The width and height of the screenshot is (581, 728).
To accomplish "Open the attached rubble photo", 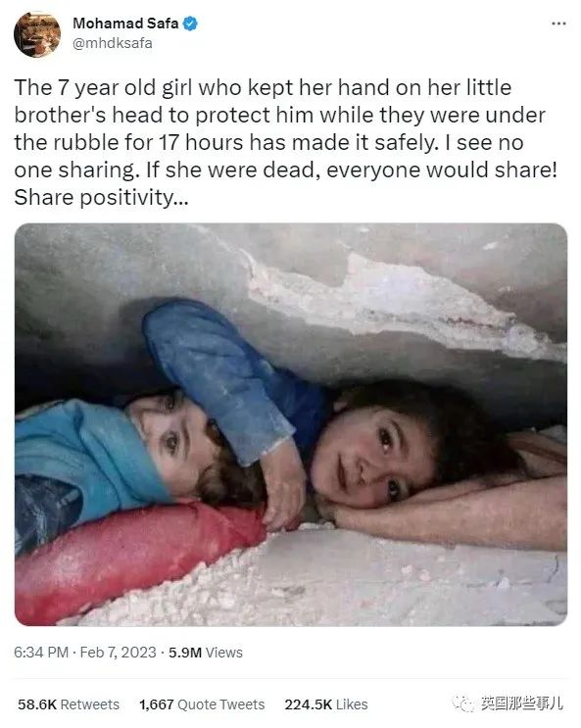I will tap(291, 424).
